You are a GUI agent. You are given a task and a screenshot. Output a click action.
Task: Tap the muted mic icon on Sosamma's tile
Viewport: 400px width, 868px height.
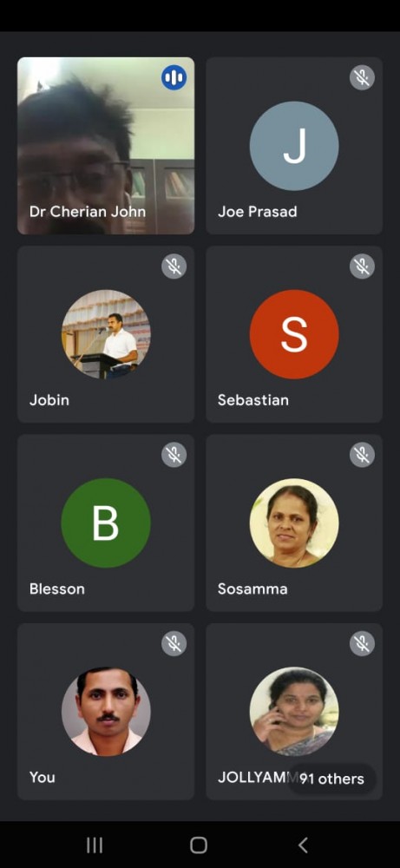pyautogui.click(x=363, y=455)
